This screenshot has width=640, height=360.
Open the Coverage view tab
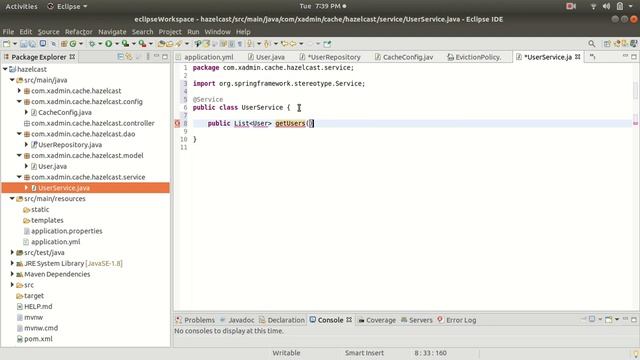[377, 320]
